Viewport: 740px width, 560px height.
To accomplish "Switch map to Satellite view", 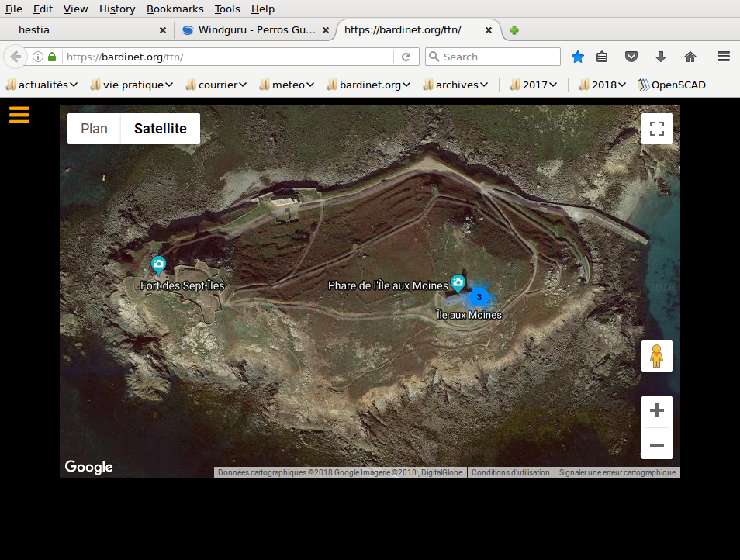I will pyautogui.click(x=160, y=129).
